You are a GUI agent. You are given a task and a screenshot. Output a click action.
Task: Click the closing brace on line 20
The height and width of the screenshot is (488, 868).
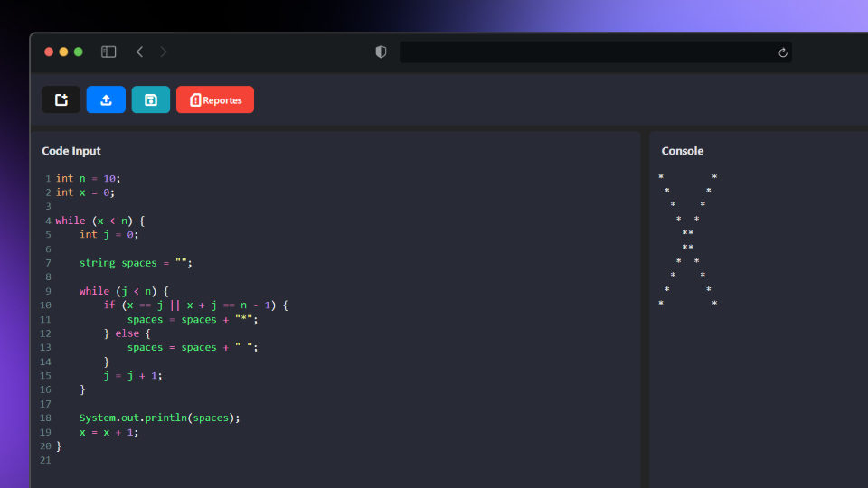[59, 446]
